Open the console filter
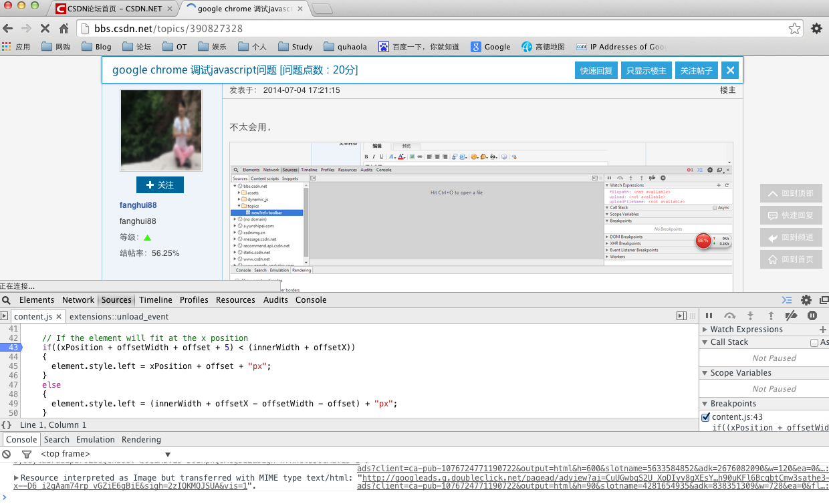The image size is (829, 504). (27, 454)
